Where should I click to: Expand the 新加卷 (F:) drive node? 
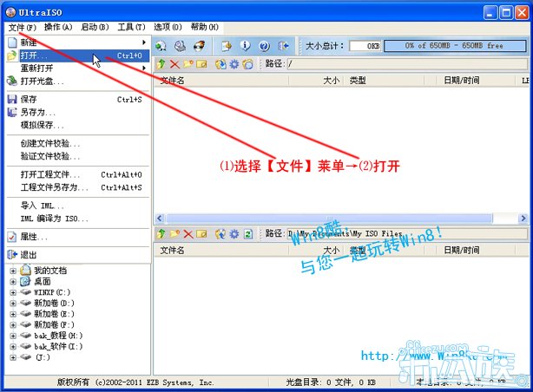pyautogui.click(x=13, y=325)
